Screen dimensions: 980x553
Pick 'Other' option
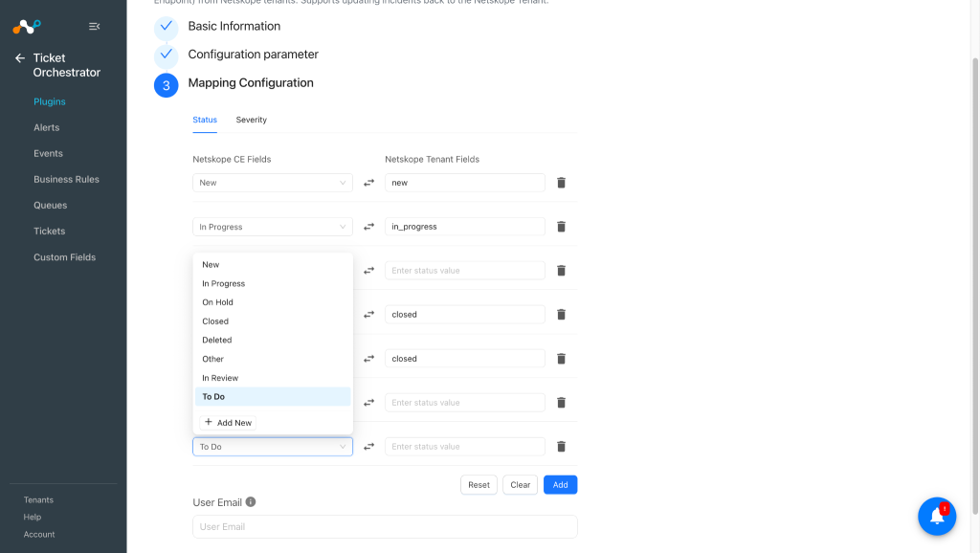point(273,359)
